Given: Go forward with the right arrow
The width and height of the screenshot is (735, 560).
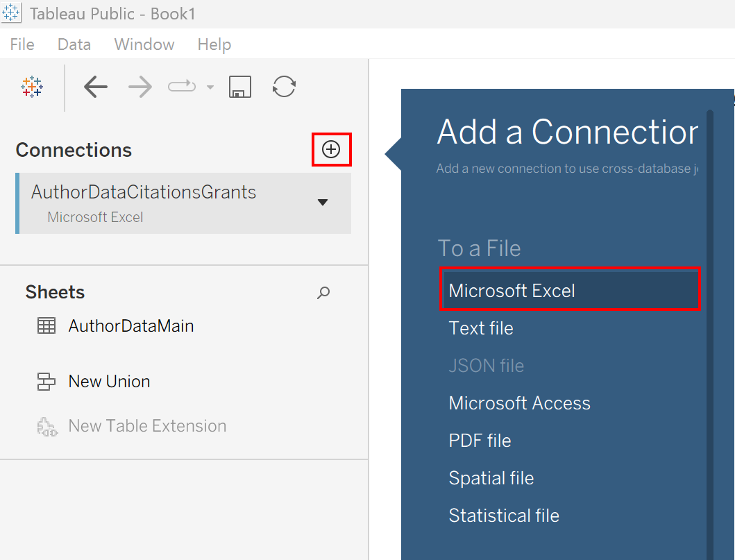Looking at the screenshot, I should click(x=140, y=87).
